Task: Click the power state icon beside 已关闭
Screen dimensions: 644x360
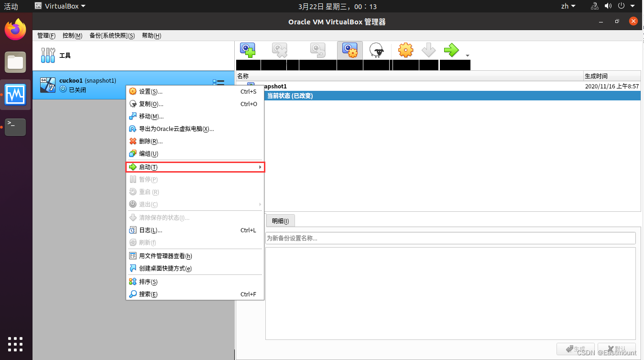Action: tap(63, 89)
